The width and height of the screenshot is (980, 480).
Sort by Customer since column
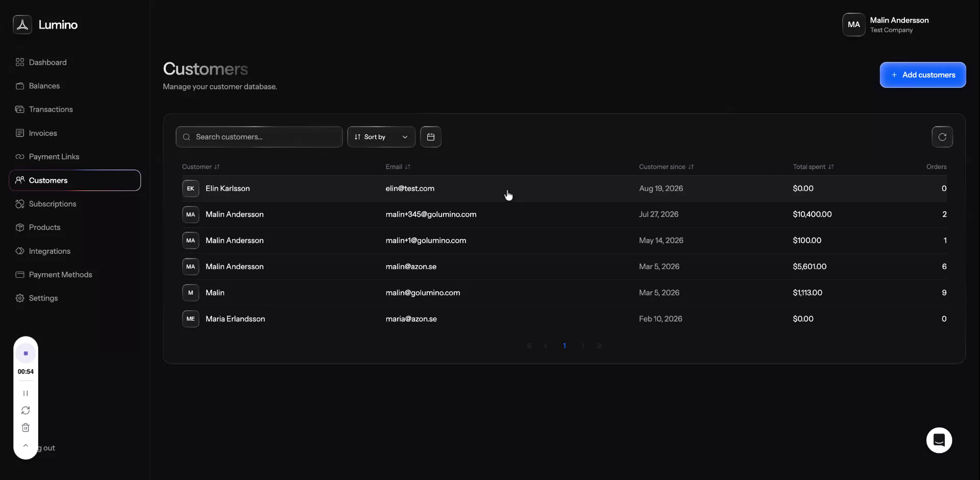click(x=667, y=167)
